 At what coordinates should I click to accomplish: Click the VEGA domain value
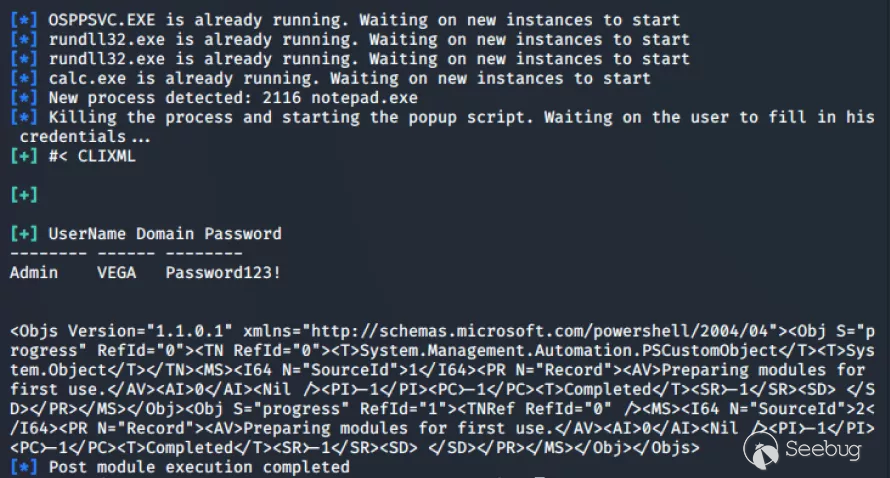[117, 272]
